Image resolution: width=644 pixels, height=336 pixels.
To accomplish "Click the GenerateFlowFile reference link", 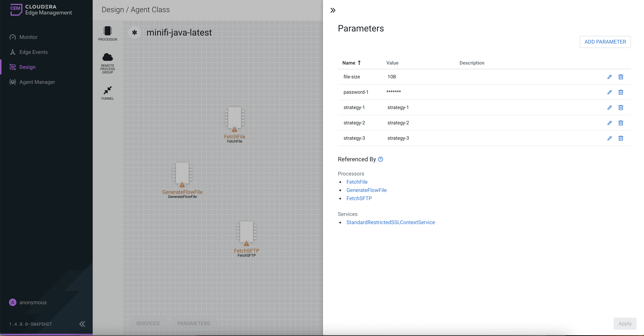I will pos(366,190).
